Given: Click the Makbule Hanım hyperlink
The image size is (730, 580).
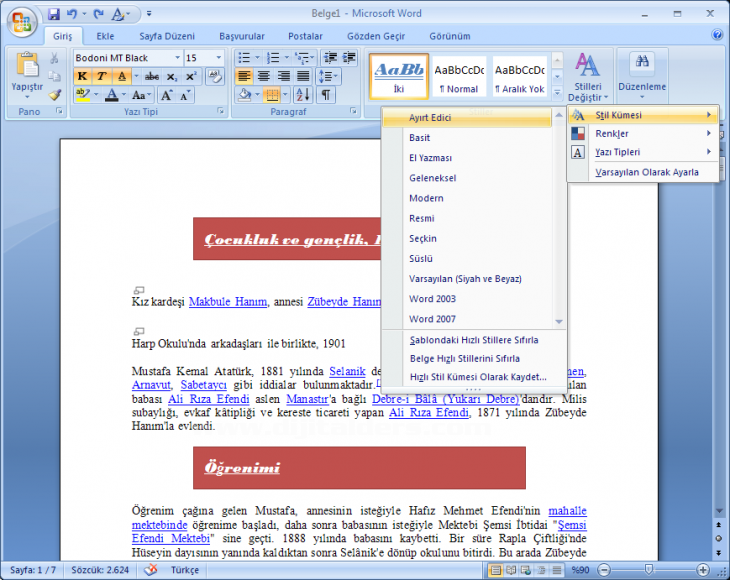Looking at the screenshot, I should pos(228,301).
